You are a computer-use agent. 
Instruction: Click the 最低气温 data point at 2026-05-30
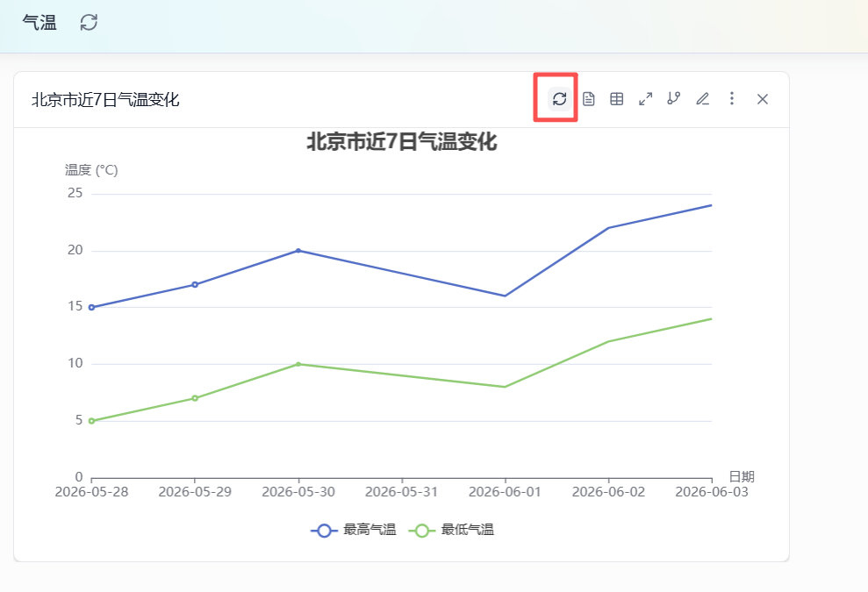tap(298, 364)
